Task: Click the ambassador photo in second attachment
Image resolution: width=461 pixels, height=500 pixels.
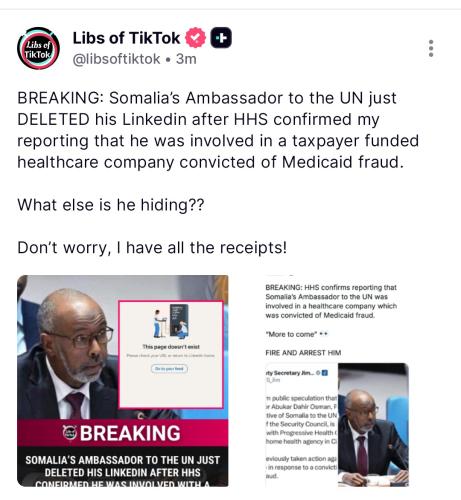Action: (x=373, y=425)
